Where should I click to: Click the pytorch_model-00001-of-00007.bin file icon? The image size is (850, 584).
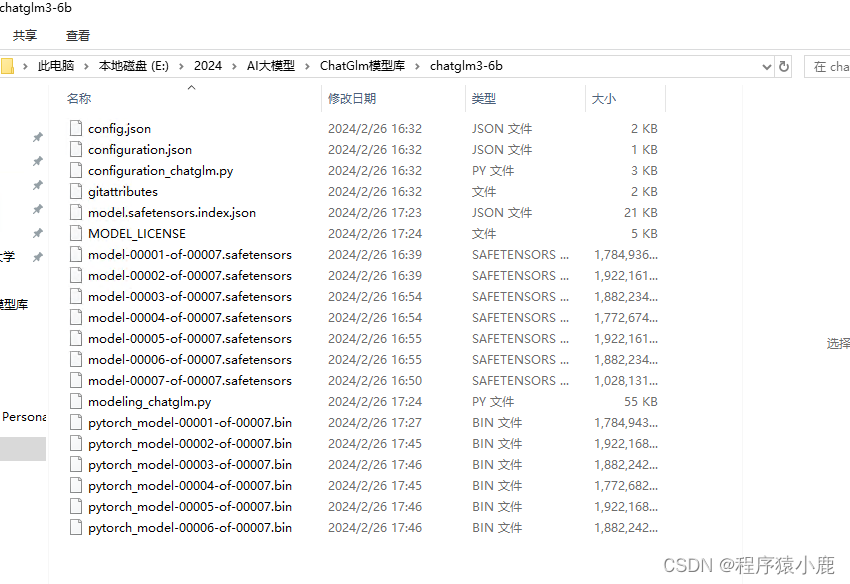[x=76, y=422]
